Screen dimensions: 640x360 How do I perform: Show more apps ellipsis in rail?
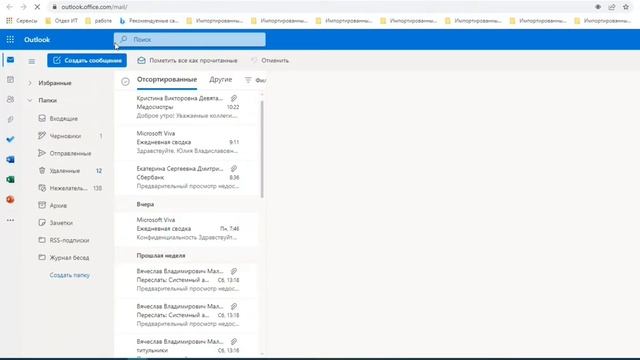11,220
